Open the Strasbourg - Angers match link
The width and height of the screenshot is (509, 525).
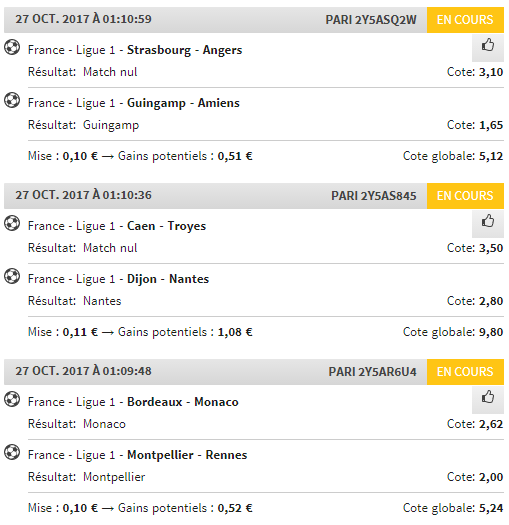pyautogui.click(x=185, y=50)
